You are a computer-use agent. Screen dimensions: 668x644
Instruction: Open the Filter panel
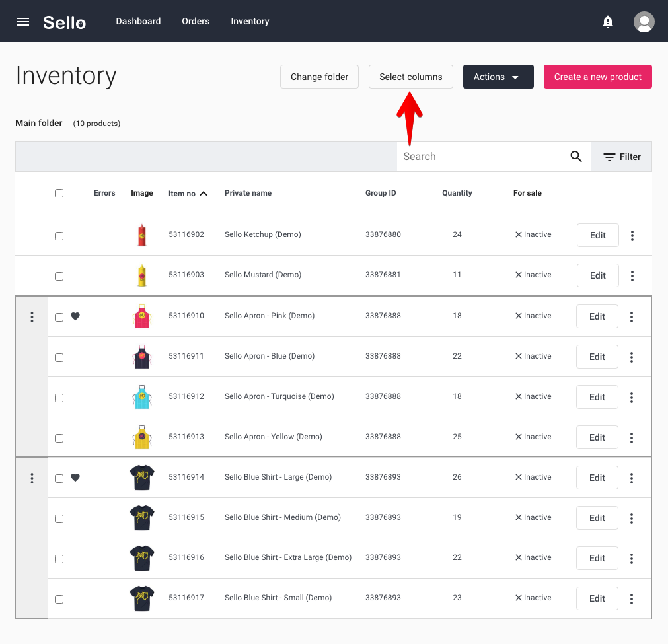click(622, 157)
